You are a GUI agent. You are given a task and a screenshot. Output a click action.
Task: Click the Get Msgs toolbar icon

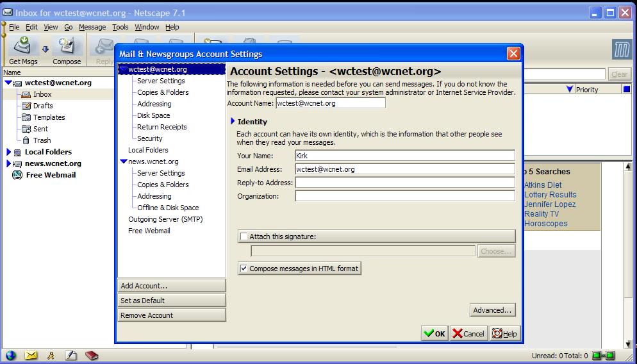click(23, 47)
